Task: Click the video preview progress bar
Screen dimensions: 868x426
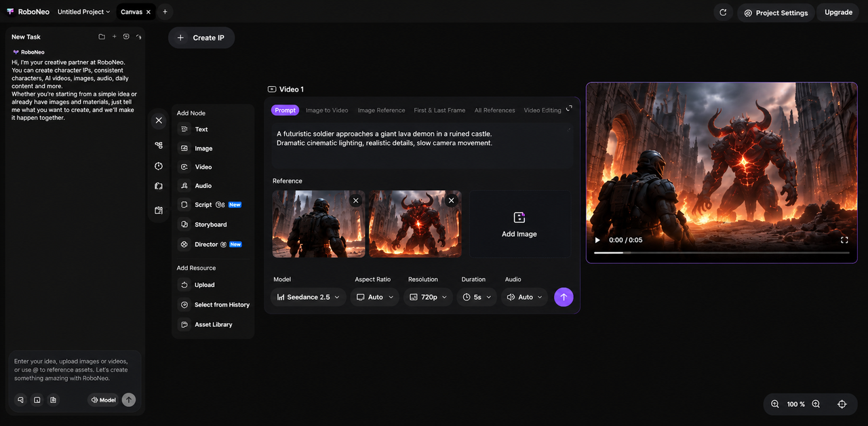Action: tap(722, 252)
